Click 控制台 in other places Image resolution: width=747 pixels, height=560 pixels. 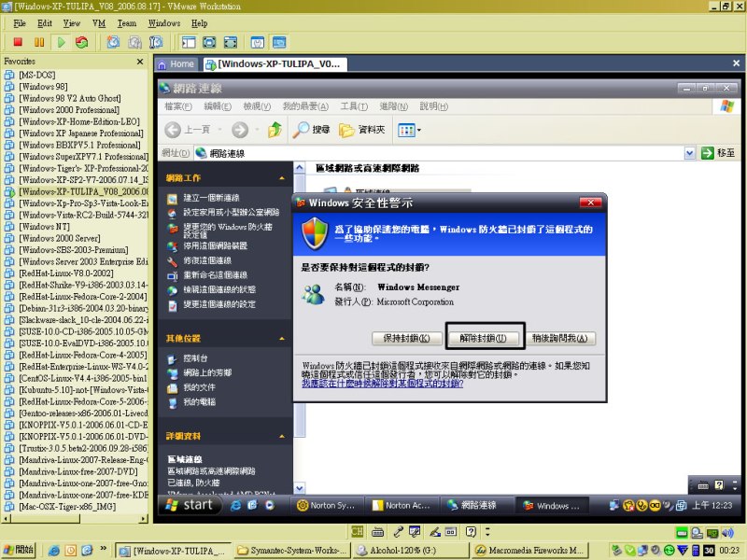point(195,358)
